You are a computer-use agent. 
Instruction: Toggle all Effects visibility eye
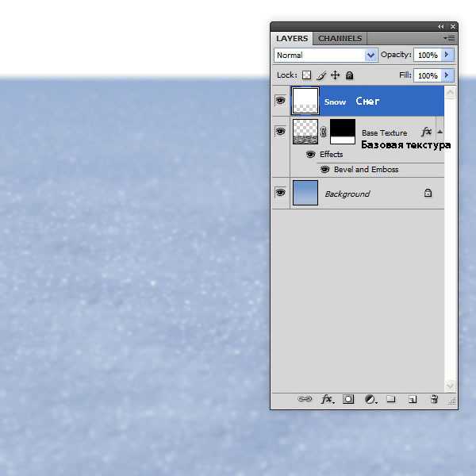(x=310, y=154)
